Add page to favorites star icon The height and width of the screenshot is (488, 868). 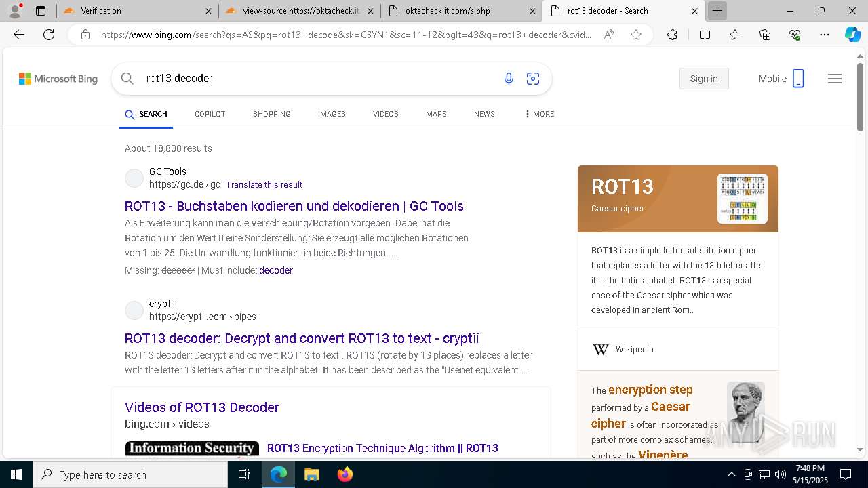tap(636, 35)
